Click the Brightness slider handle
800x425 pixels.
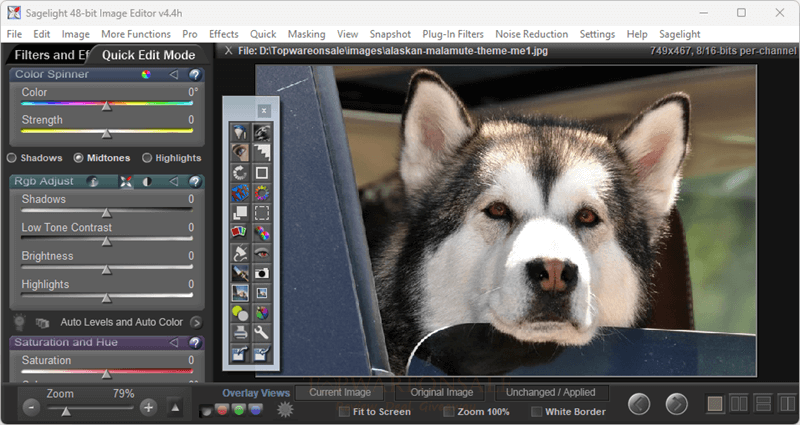click(107, 269)
